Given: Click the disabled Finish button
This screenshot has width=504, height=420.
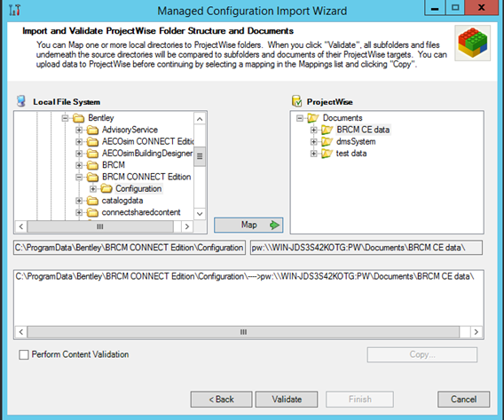Looking at the screenshot, I should (359, 400).
